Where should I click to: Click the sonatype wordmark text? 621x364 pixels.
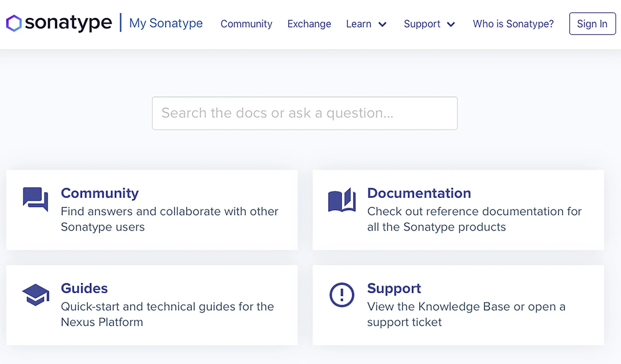click(68, 23)
